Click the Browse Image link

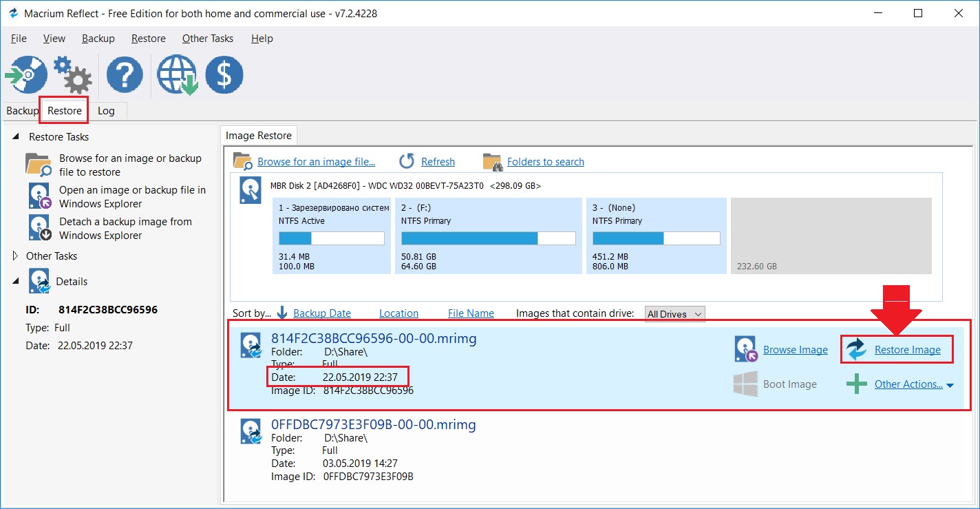[796, 350]
